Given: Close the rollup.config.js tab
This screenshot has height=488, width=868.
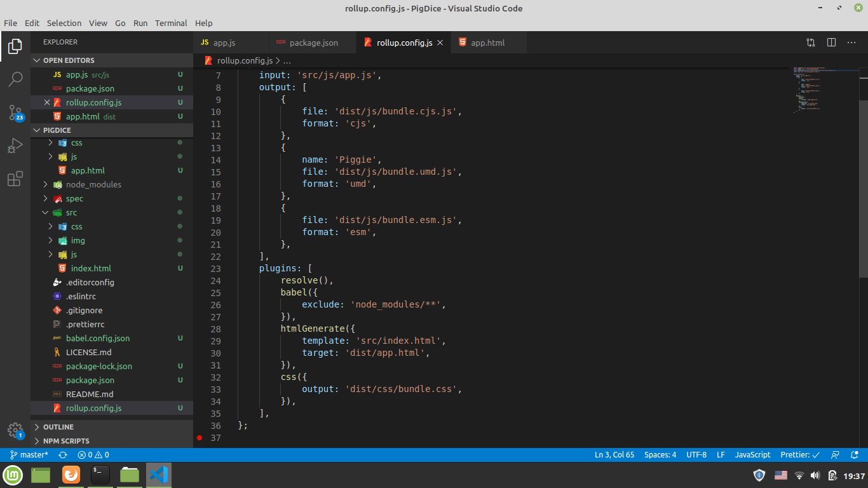Looking at the screenshot, I should tap(440, 43).
